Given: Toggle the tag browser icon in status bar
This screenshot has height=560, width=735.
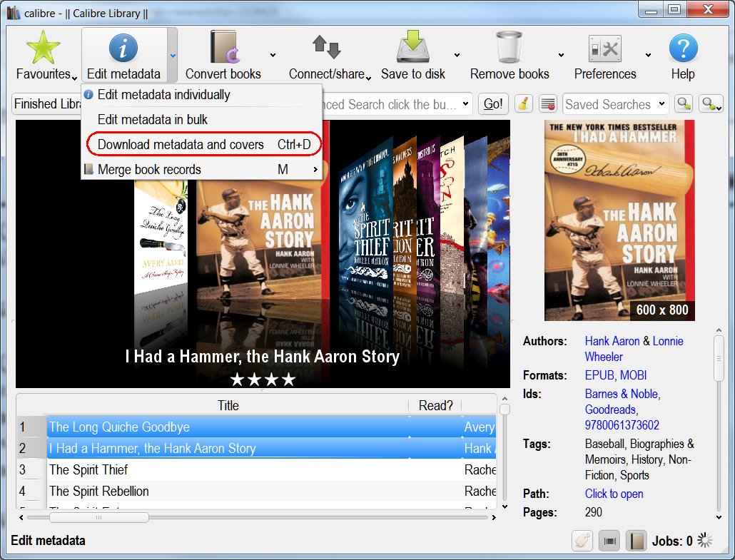Looking at the screenshot, I should pyautogui.click(x=582, y=541).
